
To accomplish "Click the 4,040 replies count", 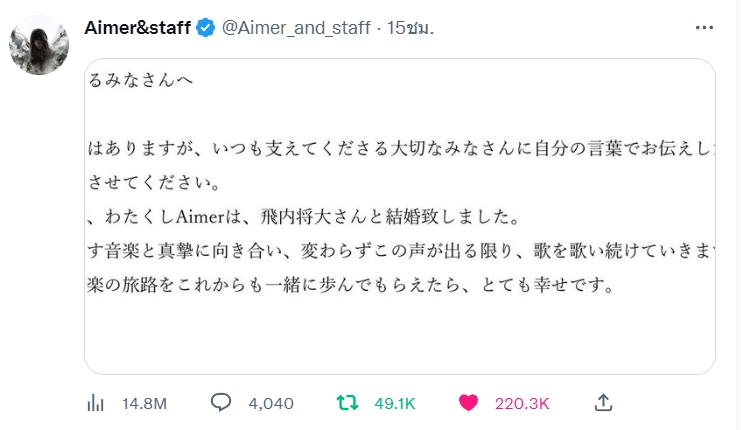I will (x=270, y=403).
